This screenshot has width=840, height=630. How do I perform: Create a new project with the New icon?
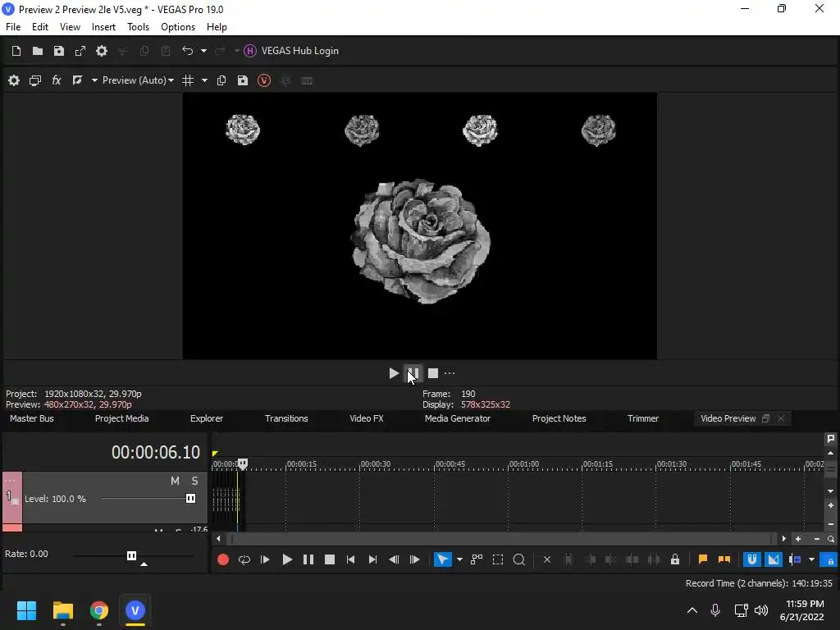tap(16, 51)
